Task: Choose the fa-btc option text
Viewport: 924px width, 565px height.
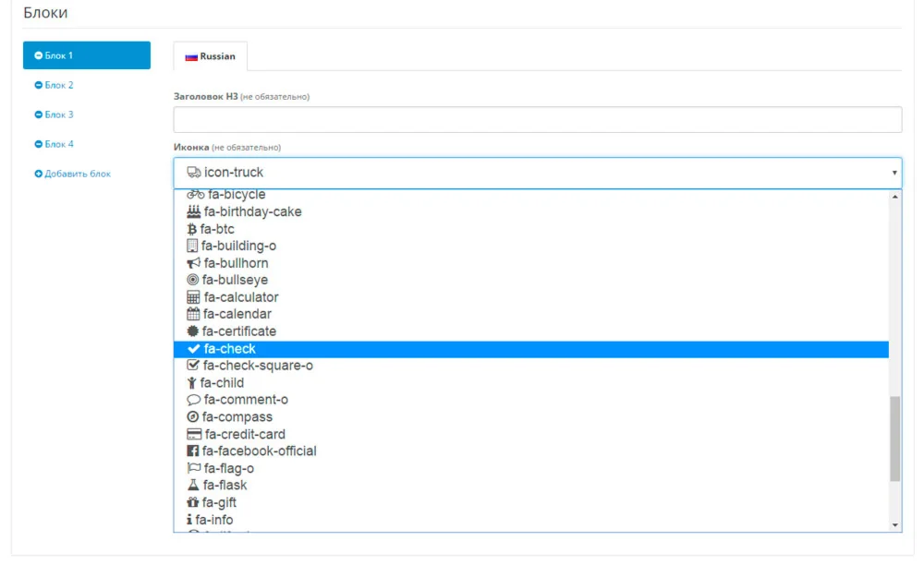Action: coord(217,230)
